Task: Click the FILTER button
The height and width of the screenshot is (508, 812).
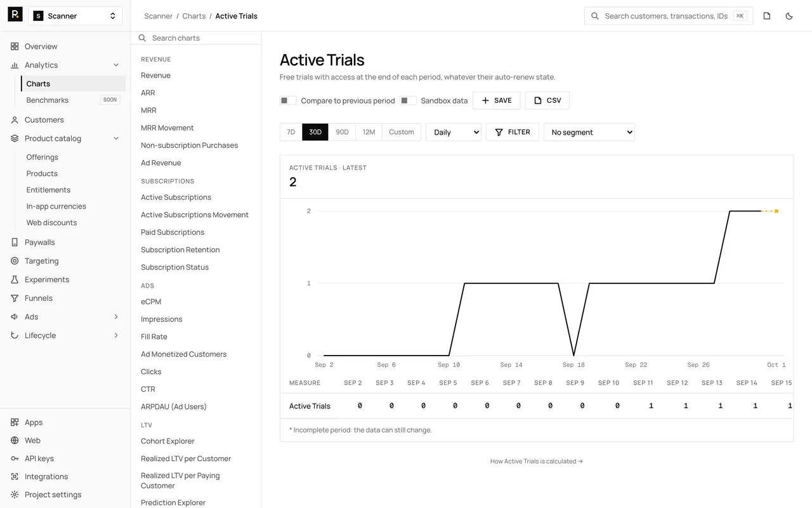Action: coord(513,132)
